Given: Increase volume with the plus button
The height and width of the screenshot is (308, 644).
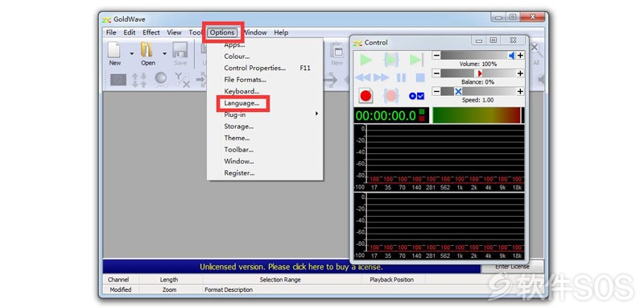Looking at the screenshot, I should pos(520,56).
